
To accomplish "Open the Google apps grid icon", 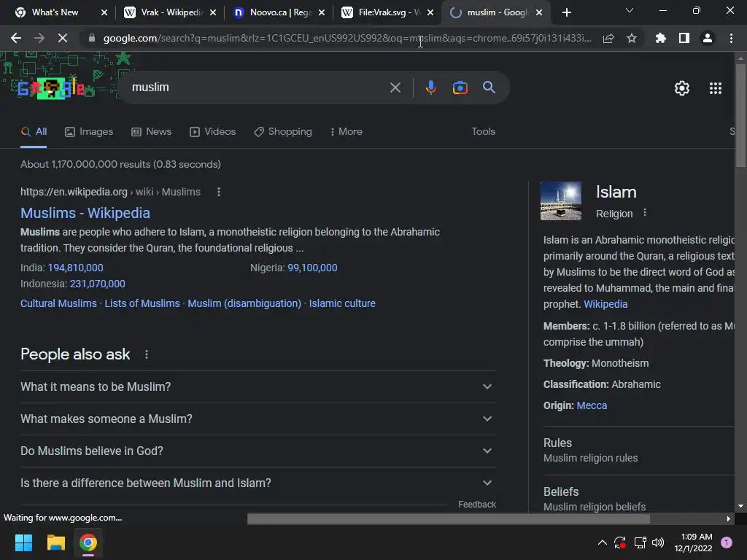I will pos(715,88).
